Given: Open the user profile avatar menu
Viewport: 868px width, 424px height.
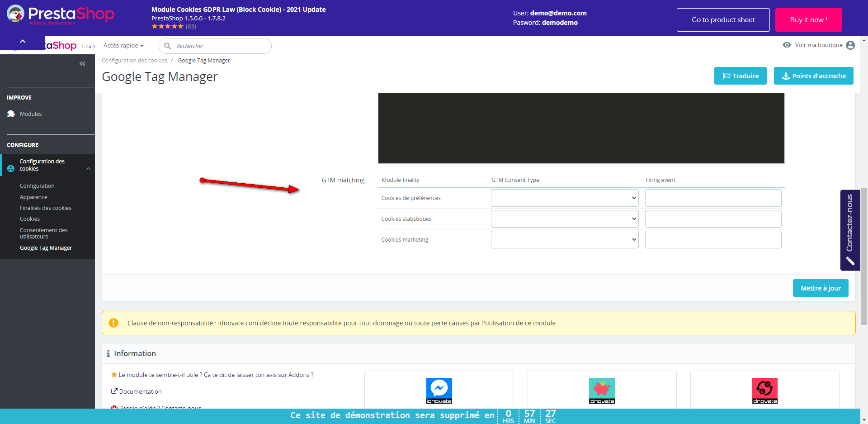Looking at the screenshot, I should 850,45.
